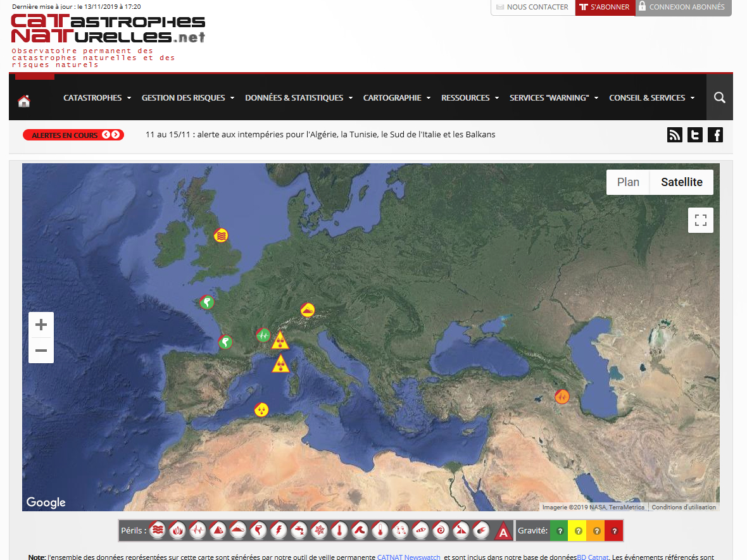Image resolution: width=747 pixels, height=560 pixels.
Task: Open the search magnifier in navigation bar
Action: click(719, 97)
